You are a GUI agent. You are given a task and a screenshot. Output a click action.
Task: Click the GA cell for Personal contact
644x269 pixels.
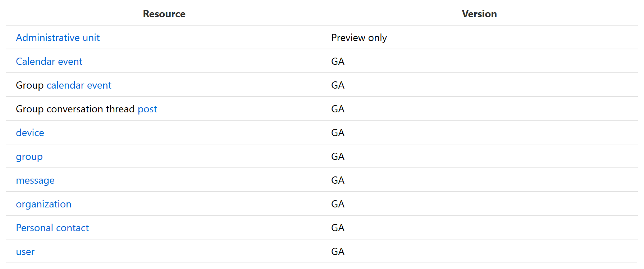338,228
